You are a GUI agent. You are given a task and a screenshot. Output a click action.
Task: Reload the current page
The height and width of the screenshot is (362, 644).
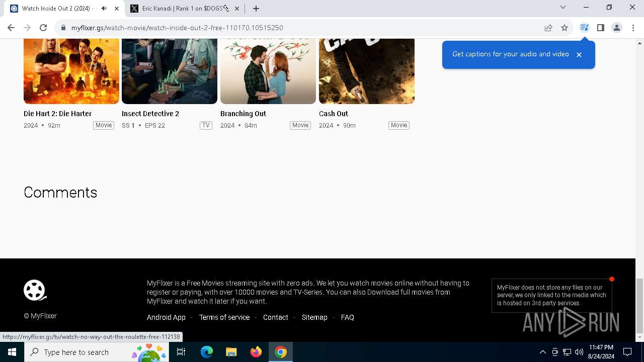(43, 28)
